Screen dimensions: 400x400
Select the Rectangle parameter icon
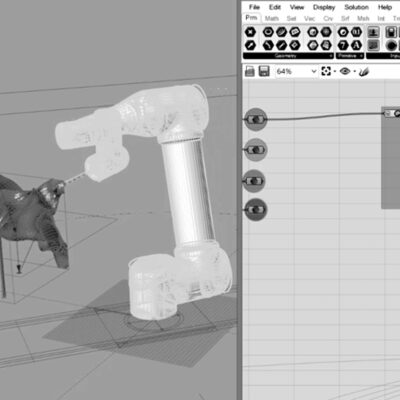click(x=295, y=32)
